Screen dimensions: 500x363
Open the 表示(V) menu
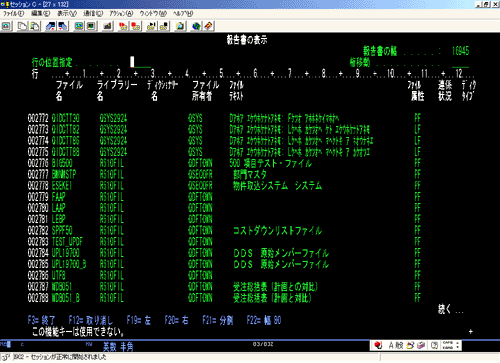[67, 14]
